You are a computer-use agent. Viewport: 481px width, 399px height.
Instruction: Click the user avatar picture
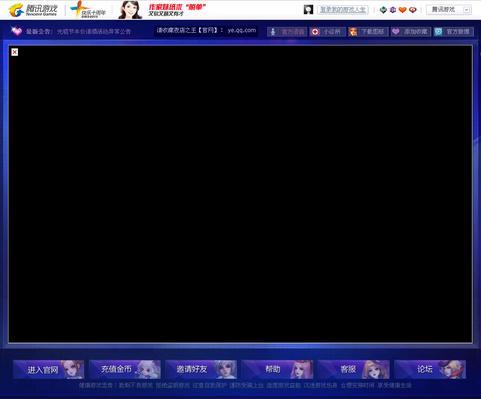(x=308, y=10)
